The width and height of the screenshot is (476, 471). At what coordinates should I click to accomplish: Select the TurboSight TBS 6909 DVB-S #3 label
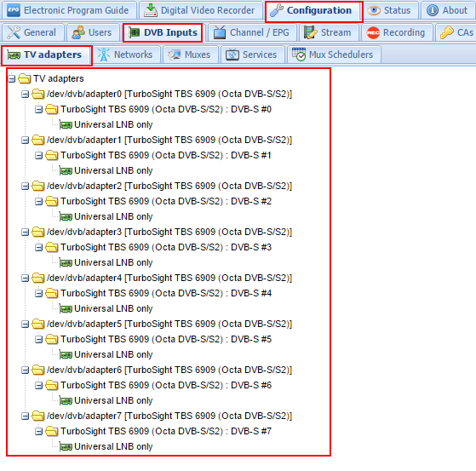coord(166,248)
